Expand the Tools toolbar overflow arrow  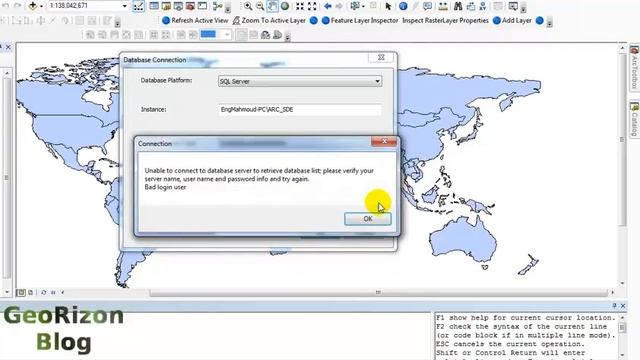coord(524,8)
